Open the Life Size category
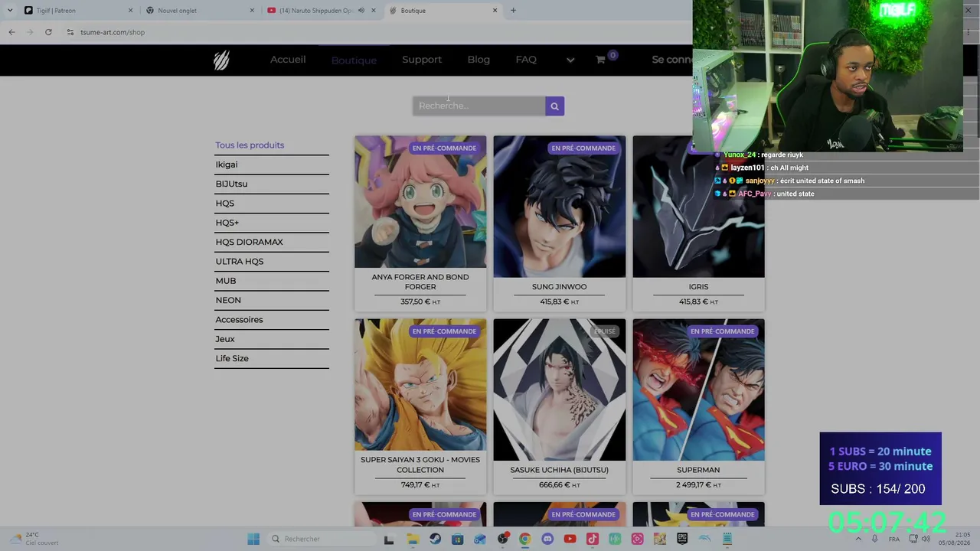The height and width of the screenshot is (551, 980). point(232,358)
